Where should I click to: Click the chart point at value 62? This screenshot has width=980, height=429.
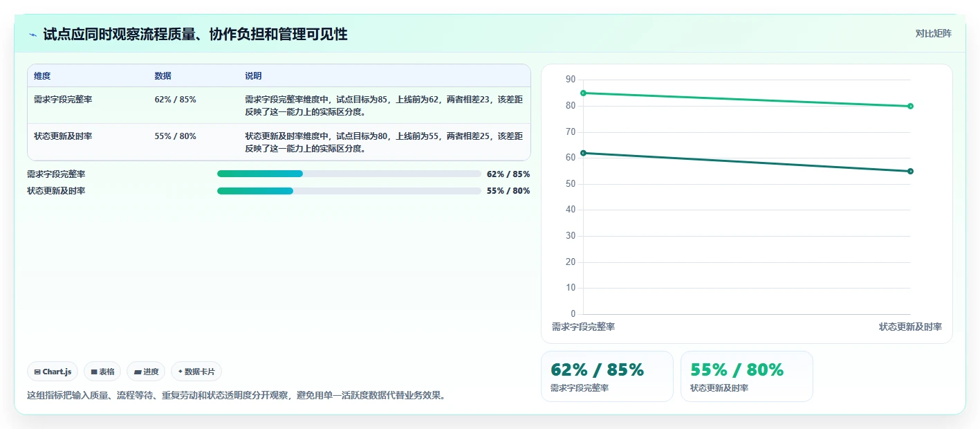click(583, 153)
